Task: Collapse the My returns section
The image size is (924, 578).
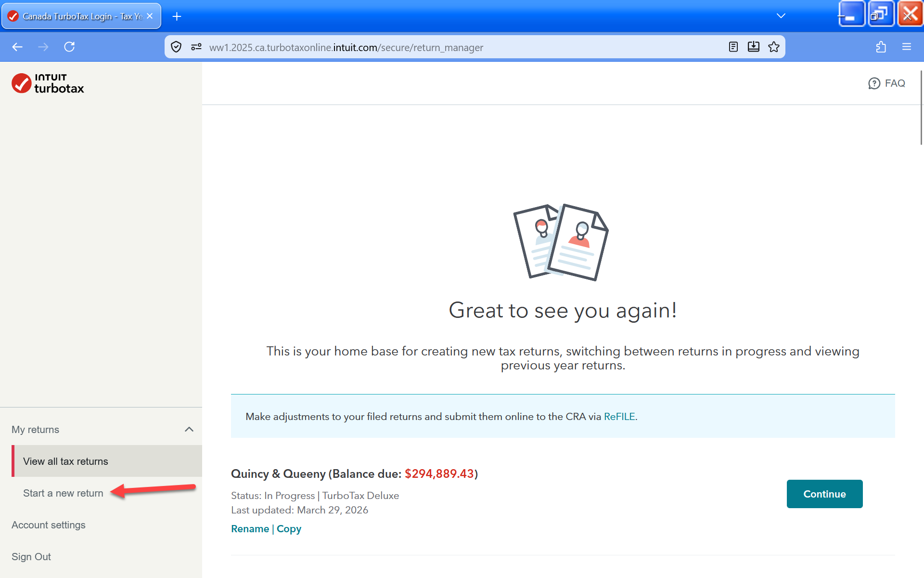Action: click(189, 429)
